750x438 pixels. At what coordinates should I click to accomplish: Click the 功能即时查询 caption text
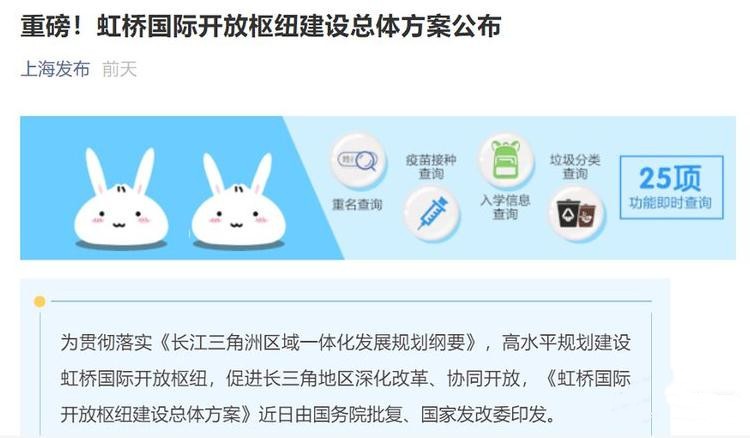pyautogui.click(x=671, y=203)
